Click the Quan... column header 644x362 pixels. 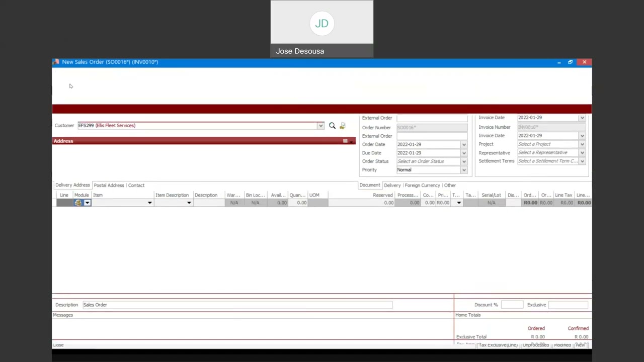[x=297, y=195]
